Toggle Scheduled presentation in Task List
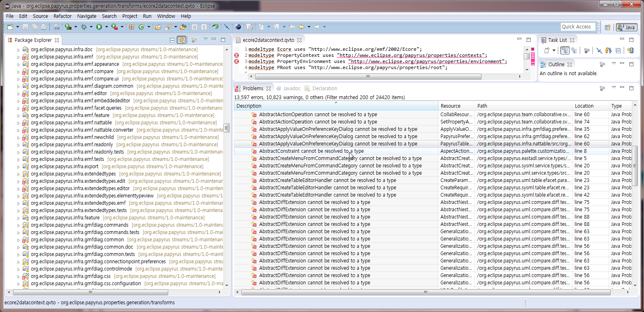Screen dimensions: 644x312 tap(574, 50)
